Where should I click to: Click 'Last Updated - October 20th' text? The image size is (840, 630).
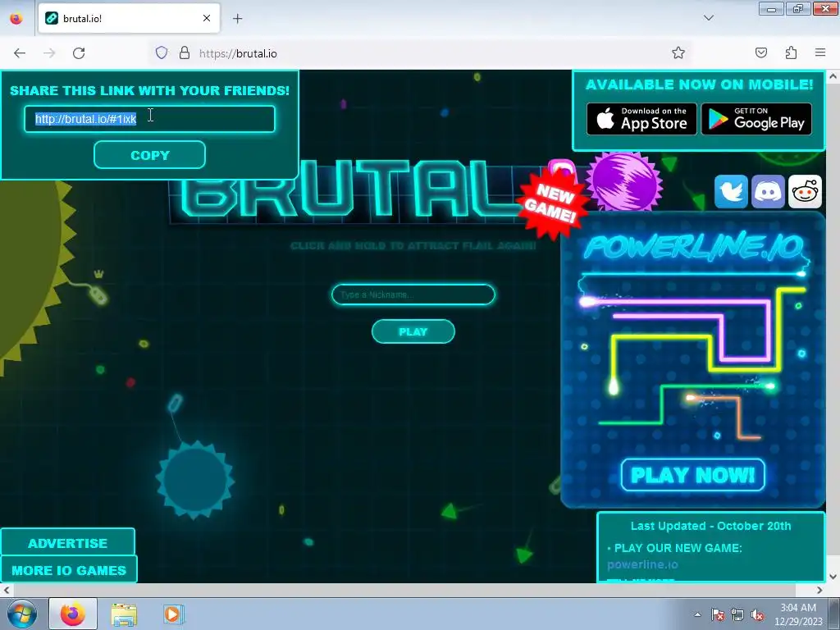[710, 526]
